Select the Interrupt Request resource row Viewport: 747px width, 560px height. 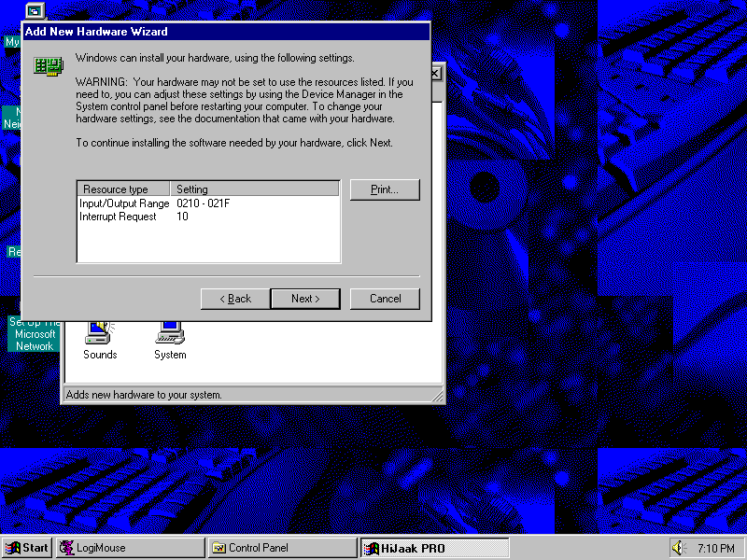tap(118, 217)
